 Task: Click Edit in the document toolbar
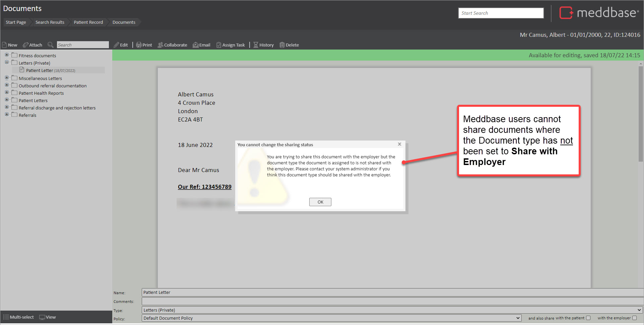pyautogui.click(x=121, y=45)
